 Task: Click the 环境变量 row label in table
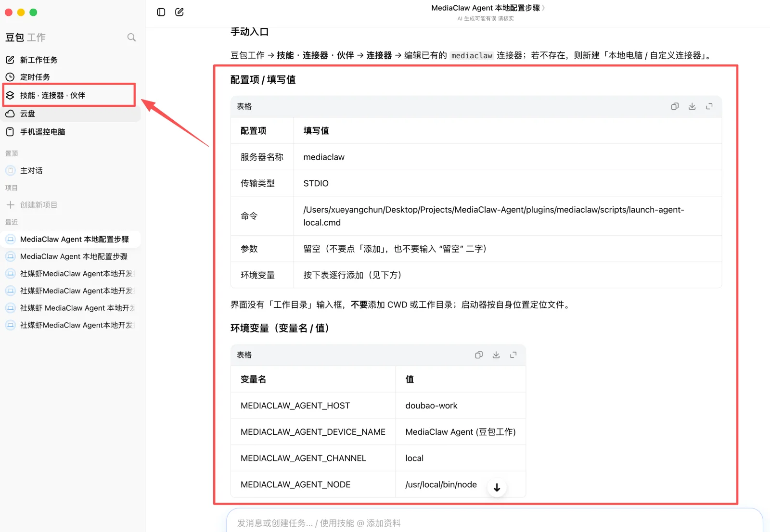click(x=257, y=275)
